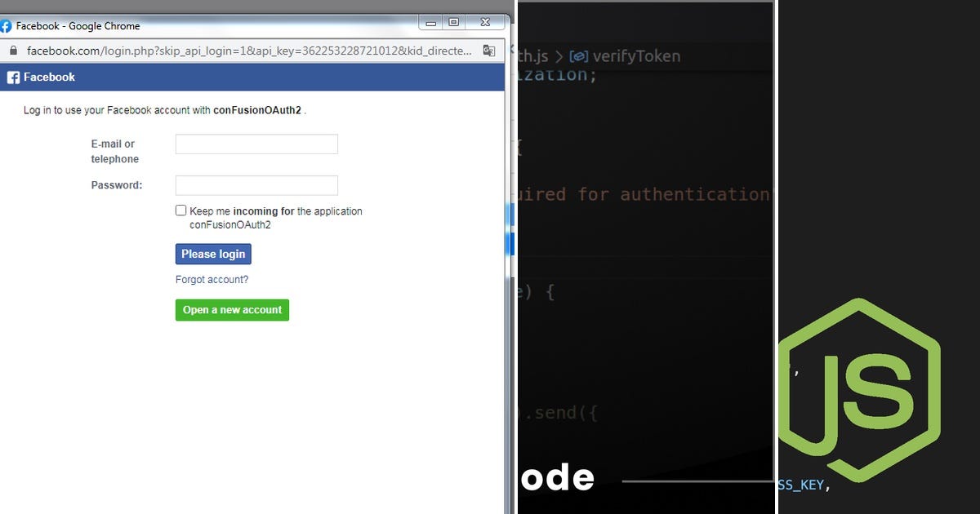Click the Password input field
Image resolution: width=980 pixels, height=514 pixels.
[256, 185]
